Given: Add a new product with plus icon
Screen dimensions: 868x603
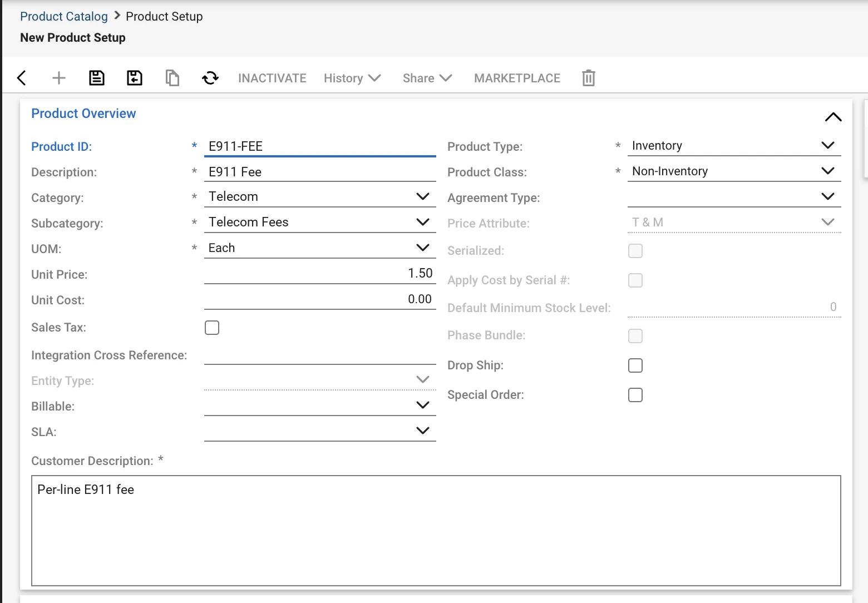Looking at the screenshot, I should [59, 78].
